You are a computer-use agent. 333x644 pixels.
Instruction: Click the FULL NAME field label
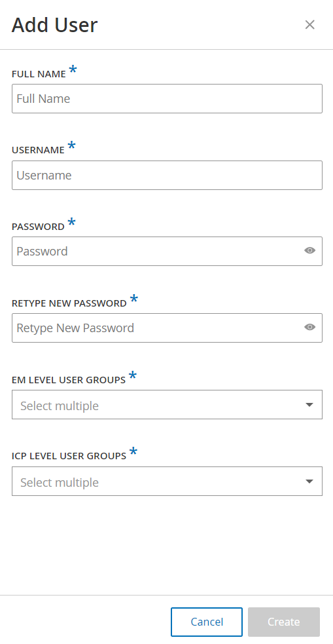coord(39,74)
